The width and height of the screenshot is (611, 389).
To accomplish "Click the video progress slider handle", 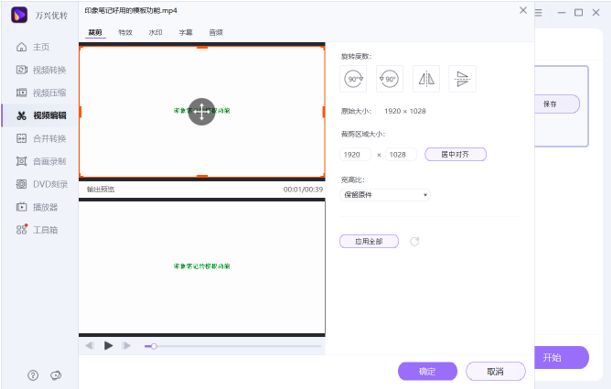I will pyautogui.click(x=154, y=346).
